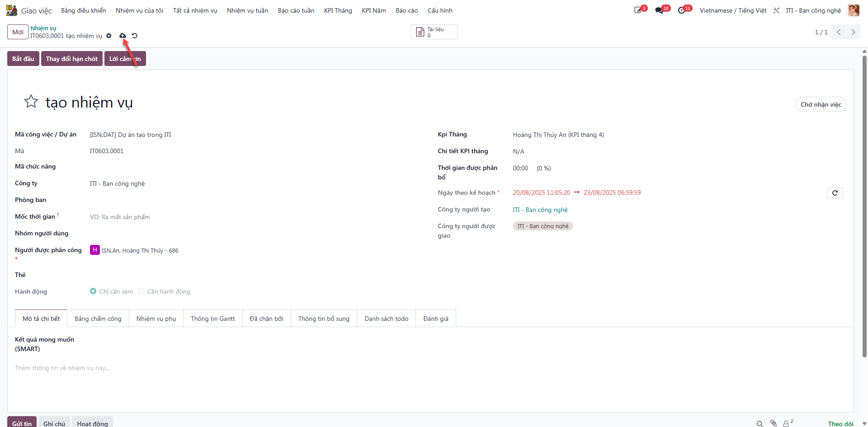Click the task title tạo nhiệm vụ field
The width and height of the screenshot is (868, 427).
[89, 103]
